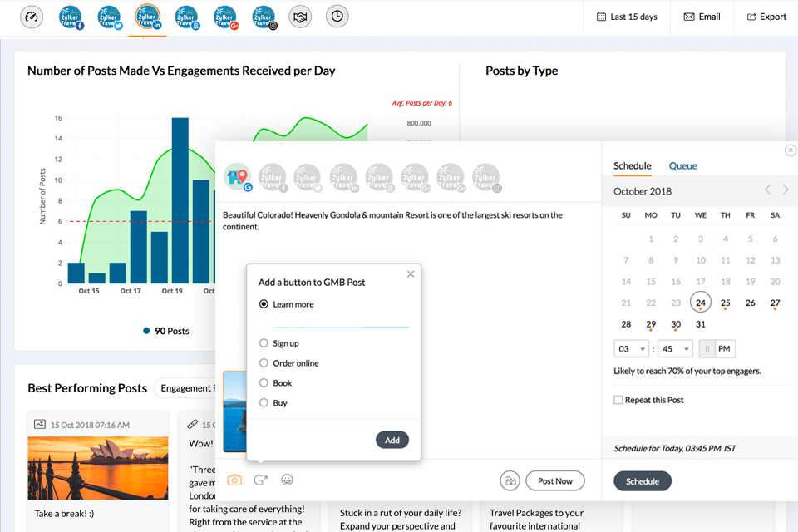
Task: Select October 29 in the calendar
Action: tap(651, 324)
